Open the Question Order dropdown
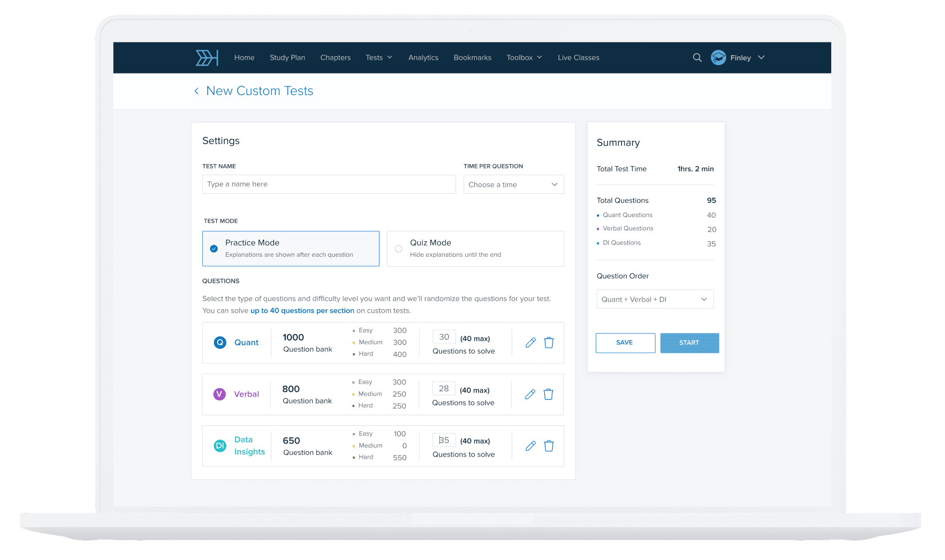 click(x=655, y=299)
